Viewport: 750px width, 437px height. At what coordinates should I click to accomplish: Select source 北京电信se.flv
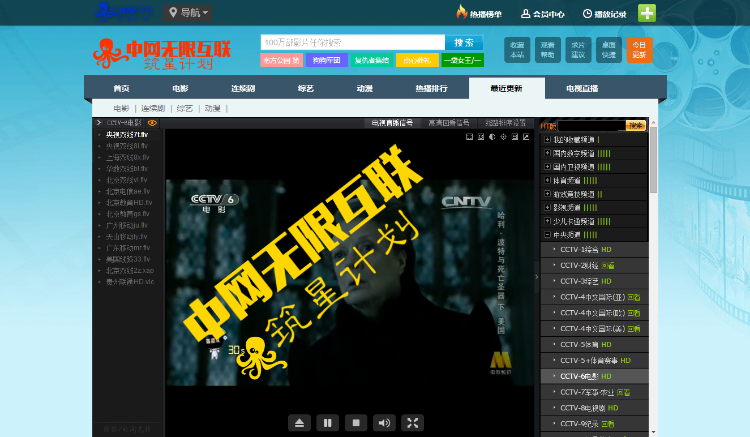coord(128,191)
